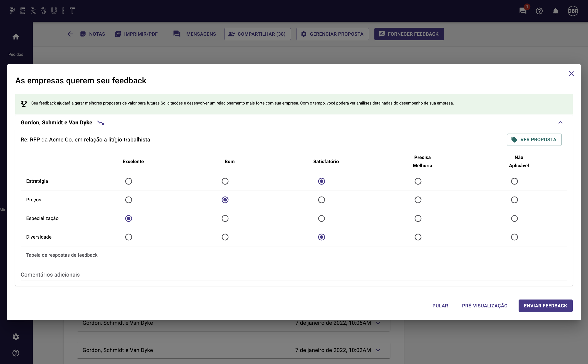Click the Ver Proposta button

click(534, 140)
